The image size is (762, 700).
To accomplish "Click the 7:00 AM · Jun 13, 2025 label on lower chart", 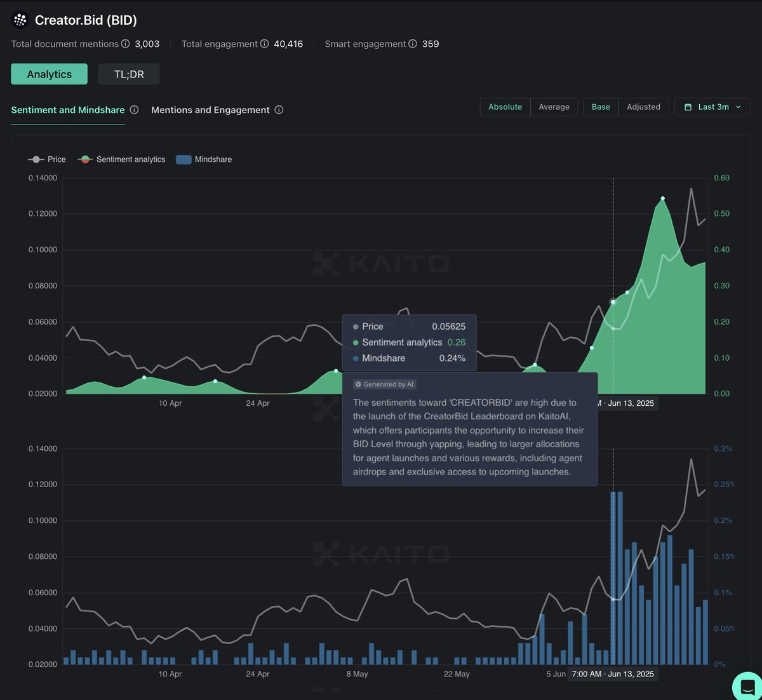I will [x=613, y=674].
